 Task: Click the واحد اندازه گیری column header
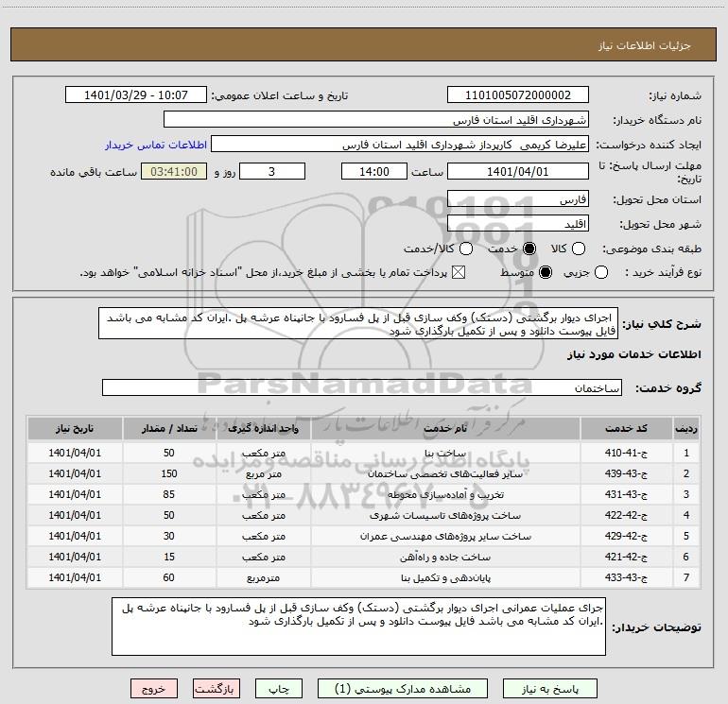click(x=263, y=428)
